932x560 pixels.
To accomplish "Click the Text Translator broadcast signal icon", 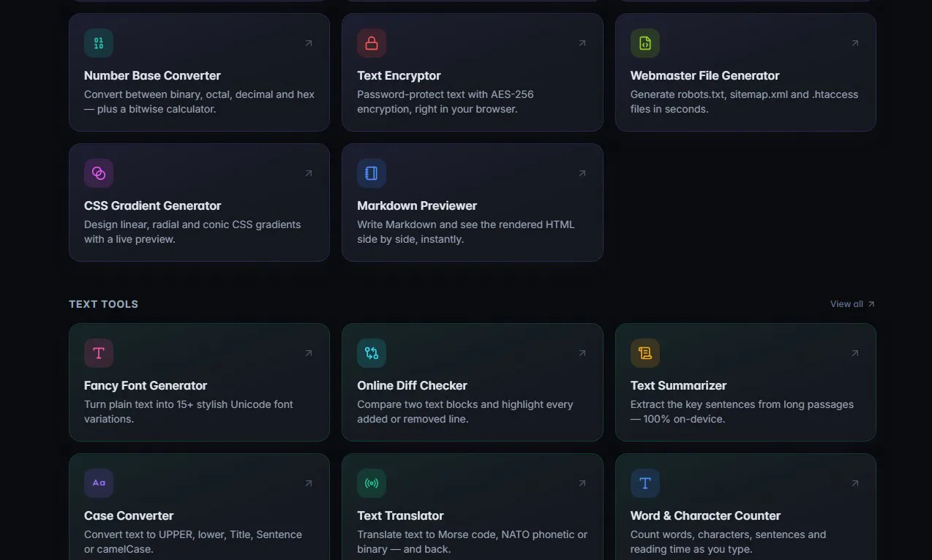I will 372,483.
